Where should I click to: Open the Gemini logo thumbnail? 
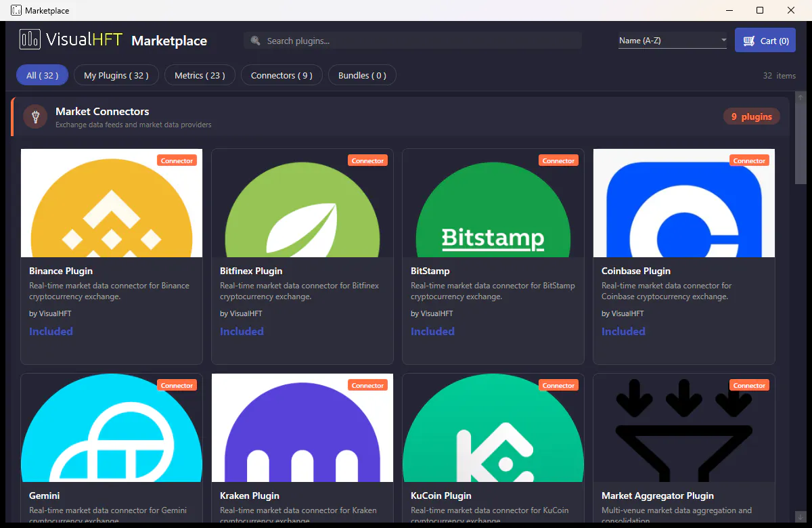112,428
